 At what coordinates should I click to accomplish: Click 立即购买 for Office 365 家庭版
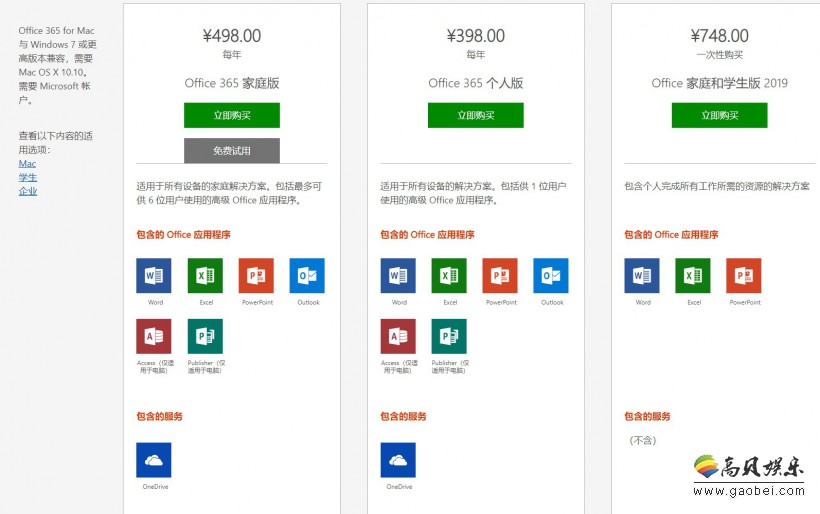tap(232, 115)
